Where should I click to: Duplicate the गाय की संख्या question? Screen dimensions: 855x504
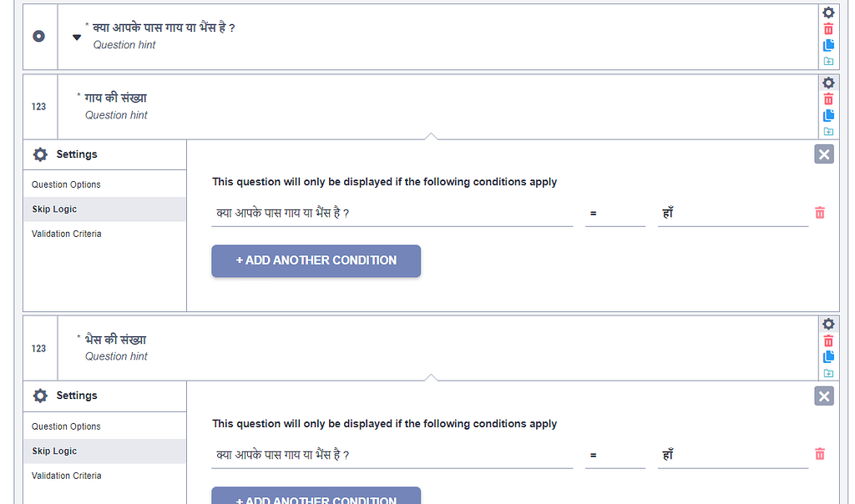tap(828, 115)
